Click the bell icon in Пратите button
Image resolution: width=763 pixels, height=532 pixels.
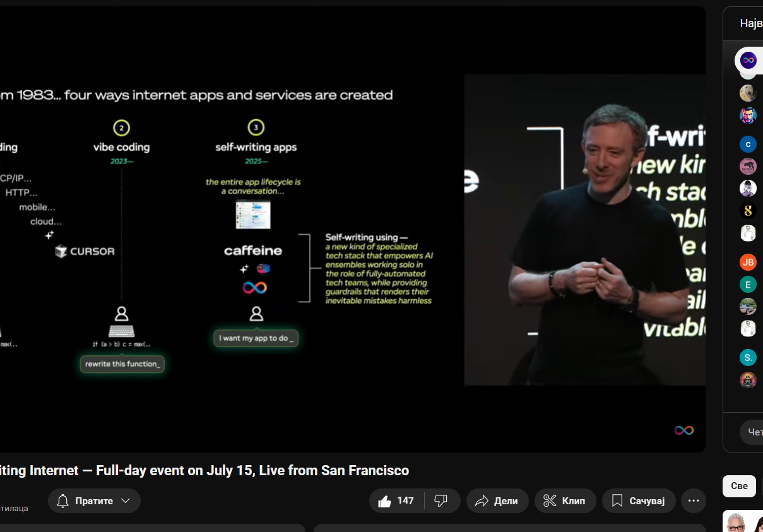click(x=62, y=500)
